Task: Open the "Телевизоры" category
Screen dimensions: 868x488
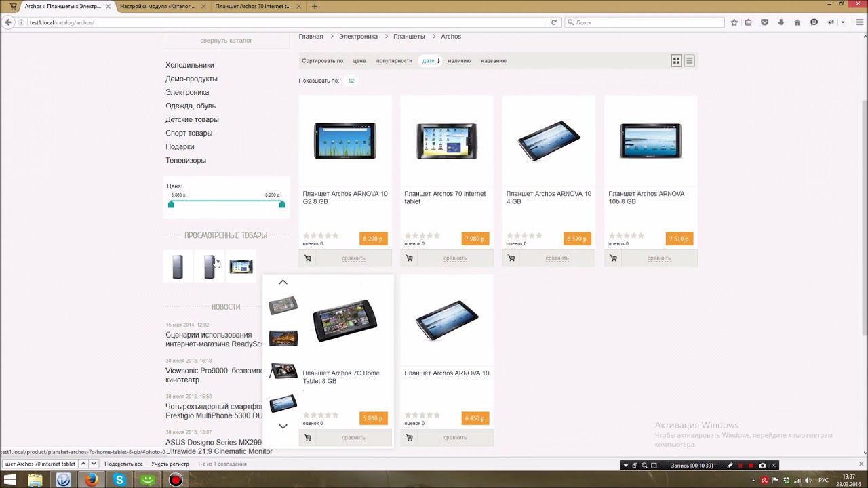Action: (x=186, y=161)
